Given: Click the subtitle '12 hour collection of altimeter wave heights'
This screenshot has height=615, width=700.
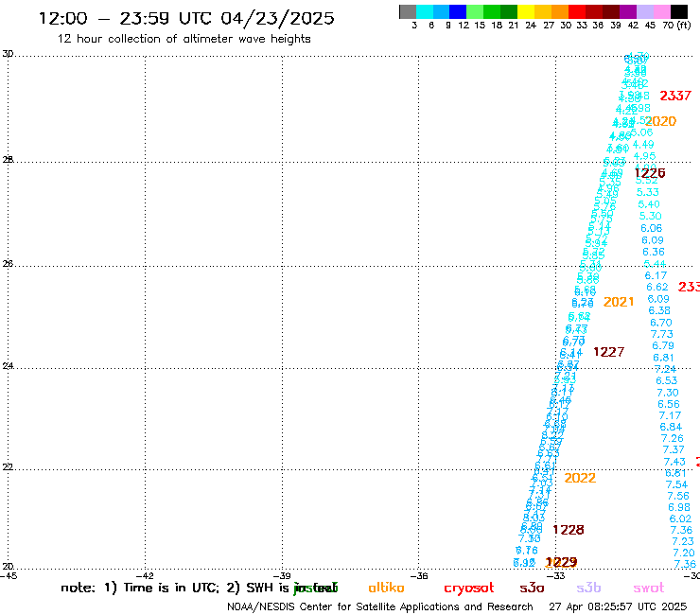Looking at the screenshot, I should click(184, 39).
